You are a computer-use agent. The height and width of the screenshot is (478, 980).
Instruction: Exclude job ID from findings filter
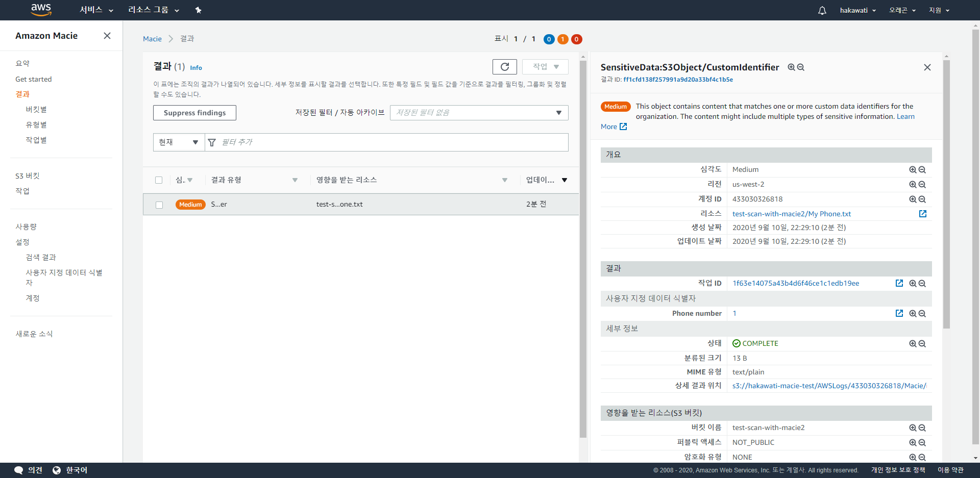[922, 284]
